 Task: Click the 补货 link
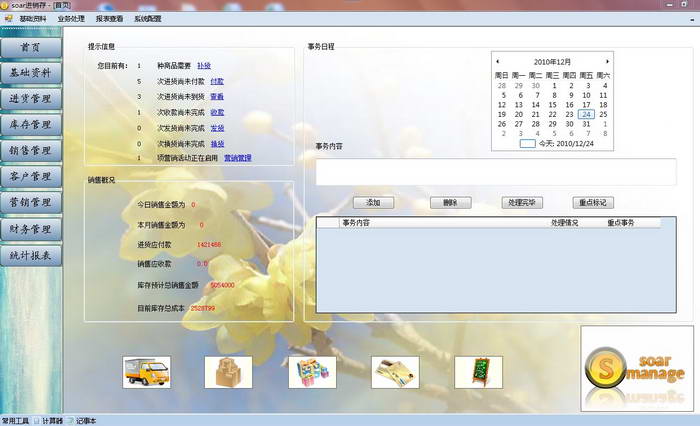(204, 66)
